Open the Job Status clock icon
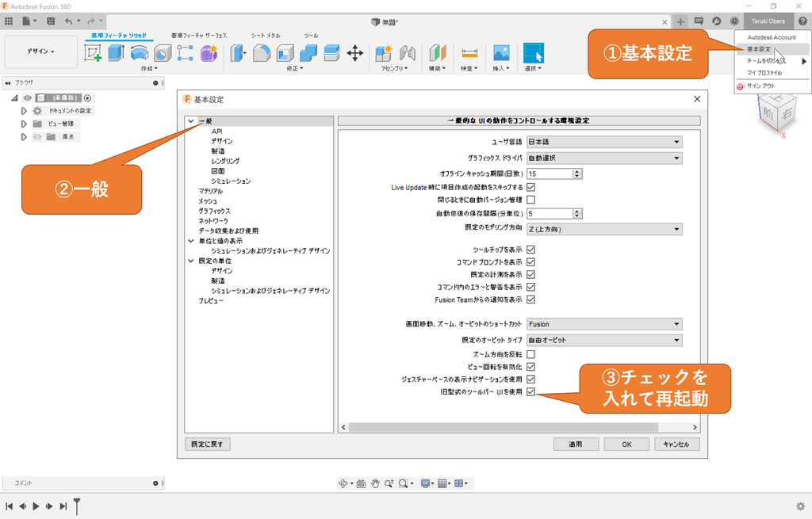The height and width of the screenshot is (519, 812). tap(734, 21)
